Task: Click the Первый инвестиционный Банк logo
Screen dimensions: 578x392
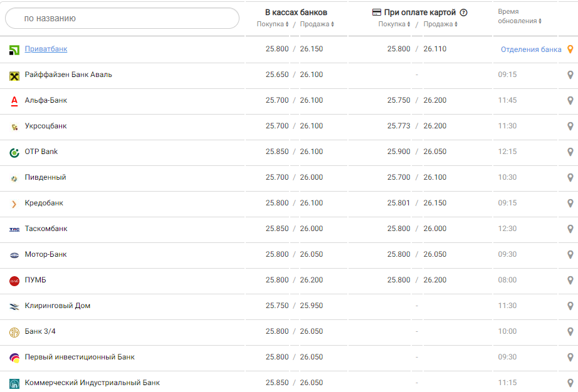Action: (14, 358)
